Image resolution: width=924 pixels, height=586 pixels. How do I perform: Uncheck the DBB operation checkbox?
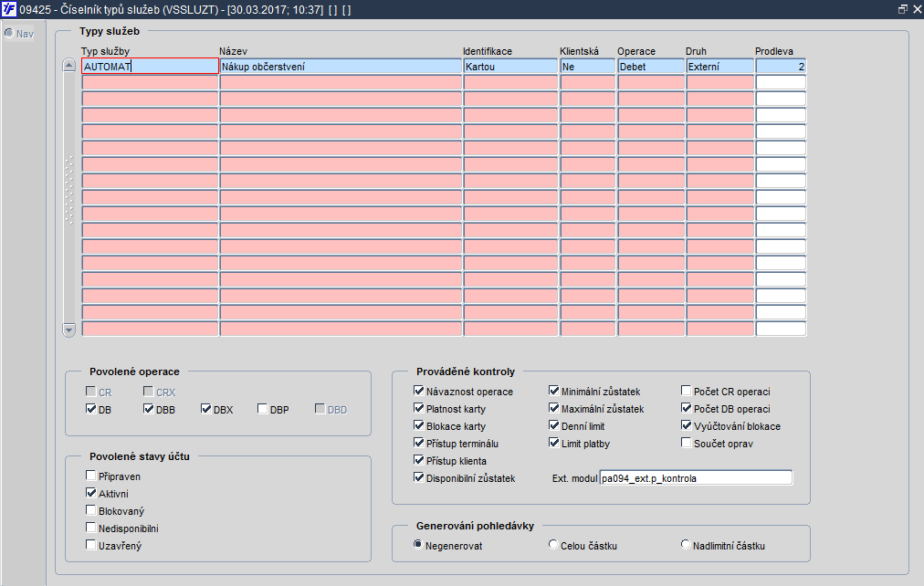pyautogui.click(x=149, y=409)
